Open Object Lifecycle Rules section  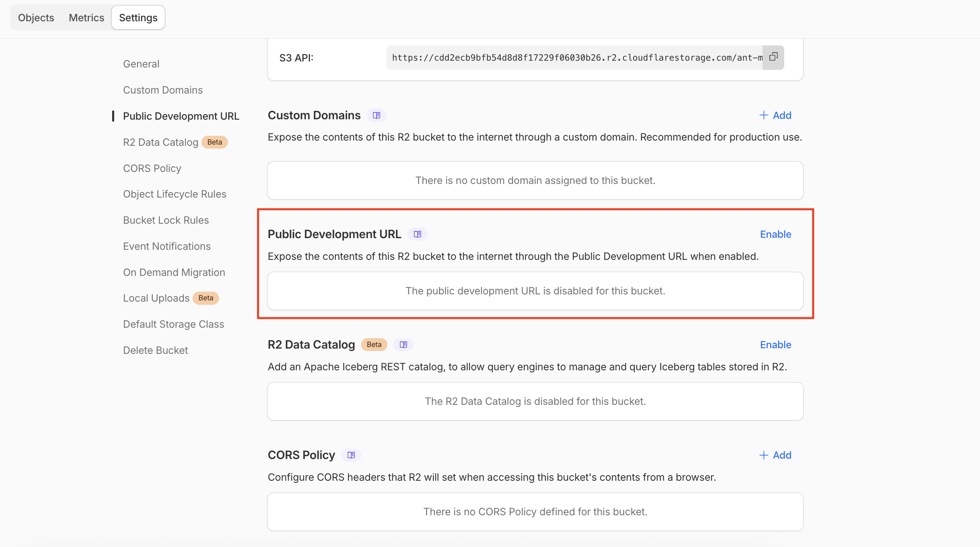click(174, 194)
